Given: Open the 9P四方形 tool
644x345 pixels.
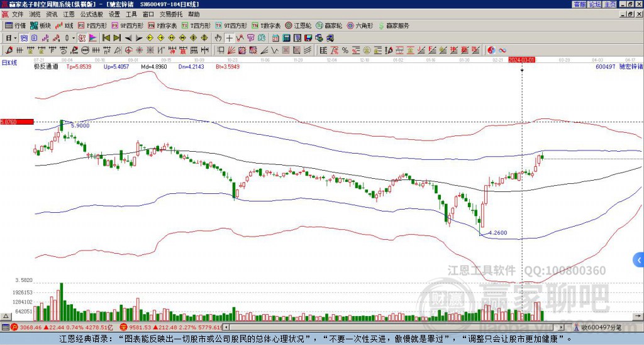Looking at the screenshot, I should [x=128, y=25].
